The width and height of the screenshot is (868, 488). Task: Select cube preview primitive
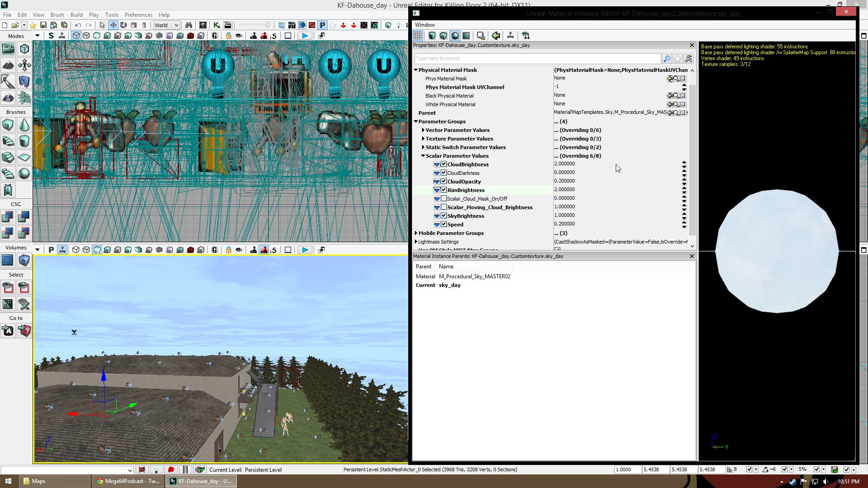click(443, 36)
